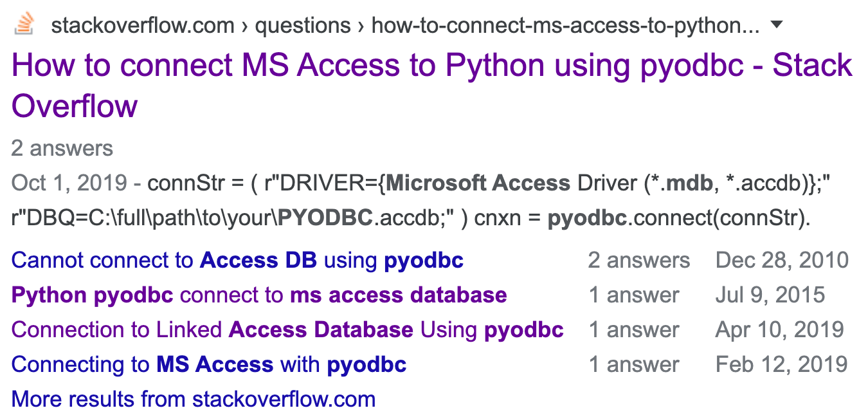Open the dropdown arrow beside the result URL

776,26
